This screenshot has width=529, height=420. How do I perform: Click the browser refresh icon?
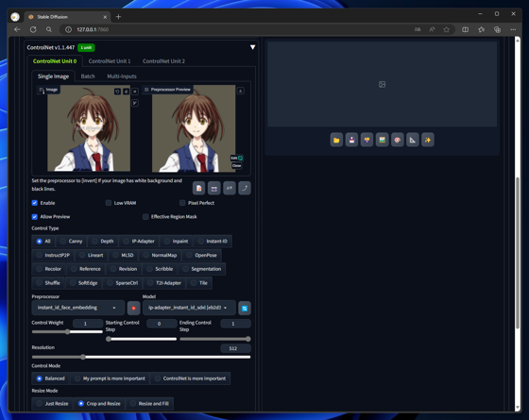pyautogui.click(x=33, y=29)
